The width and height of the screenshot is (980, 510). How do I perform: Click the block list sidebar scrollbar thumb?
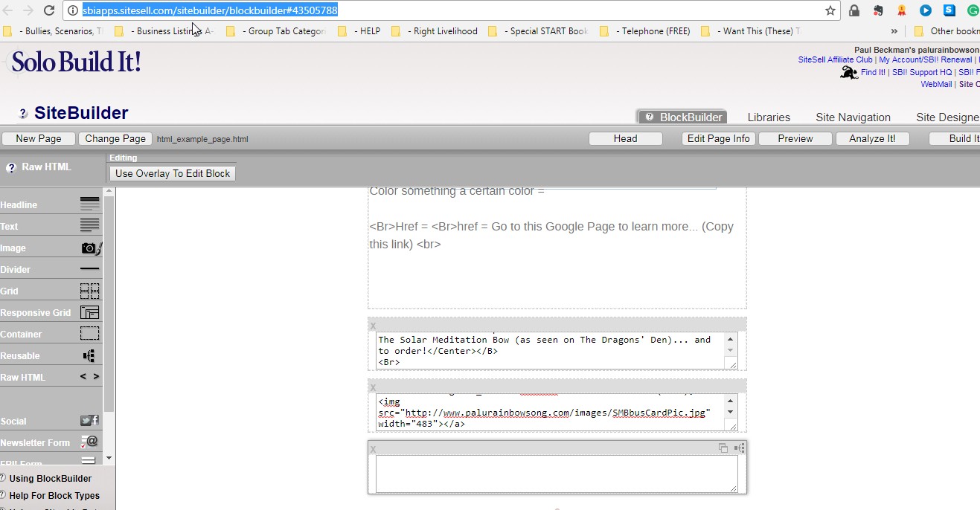(109, 304)
